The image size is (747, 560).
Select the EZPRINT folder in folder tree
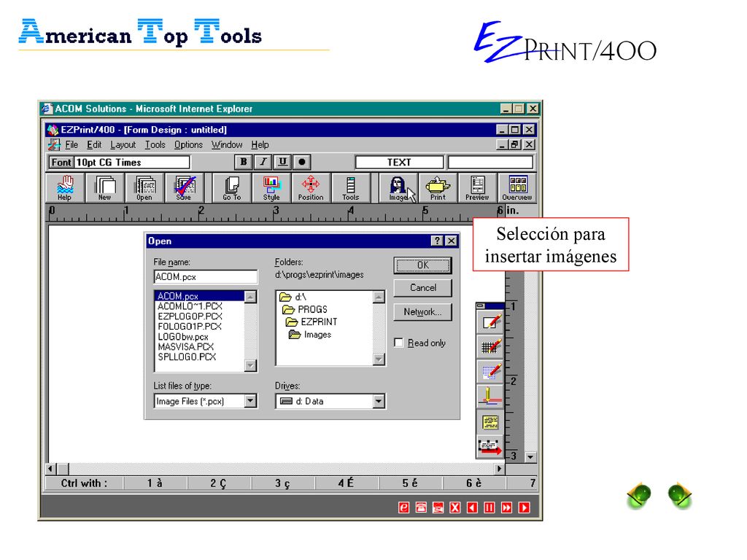pos(311,322)
